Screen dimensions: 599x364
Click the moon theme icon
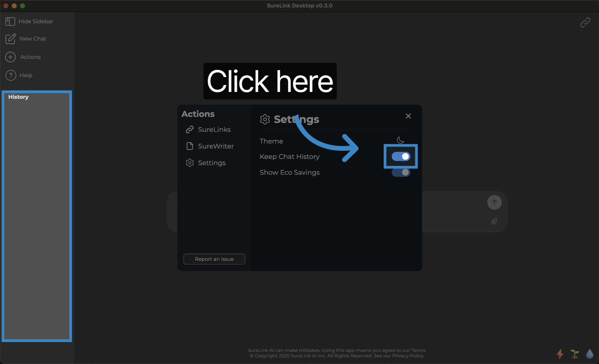click(x=401, y=140)
